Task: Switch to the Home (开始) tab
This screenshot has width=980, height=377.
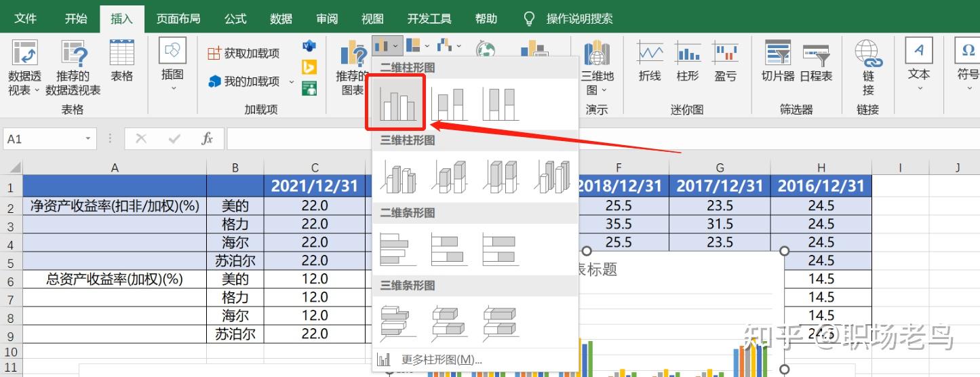Action: click(76, 18)
